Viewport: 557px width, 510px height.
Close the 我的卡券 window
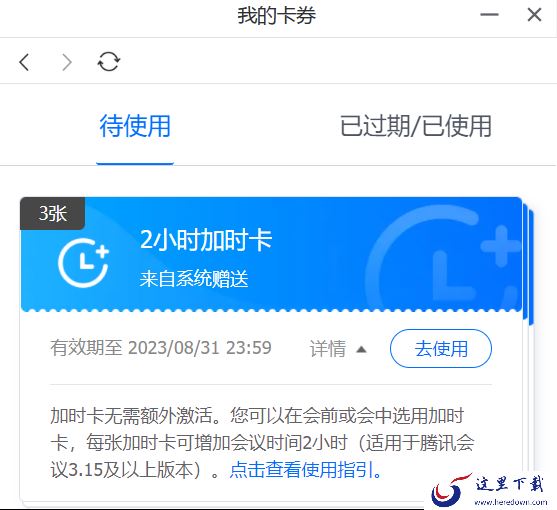click(x=534, y=15)
